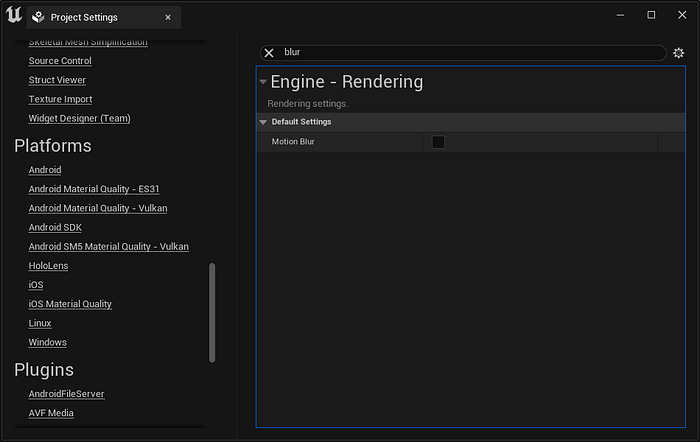Image resolution: width=700 pixels, height=442 pixels.
Task: Go to Texture Import settings
Action: click(60, 99)
